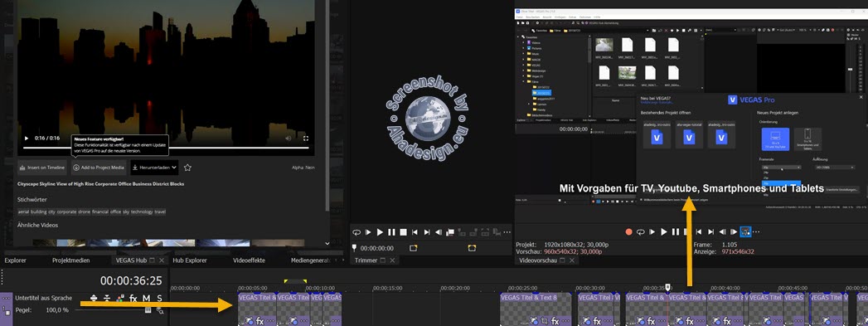The width and height of the screenshot is (868, 326).
Task: Go to start in the Trimmer
Action: 415,232
